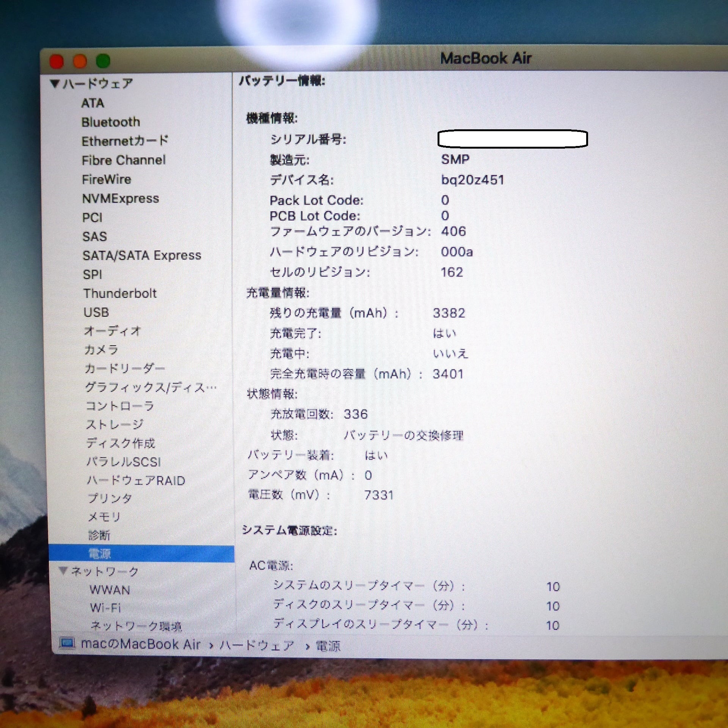Click macのMacBook Air in path bar
728x728 pixels.
[140, 644]
